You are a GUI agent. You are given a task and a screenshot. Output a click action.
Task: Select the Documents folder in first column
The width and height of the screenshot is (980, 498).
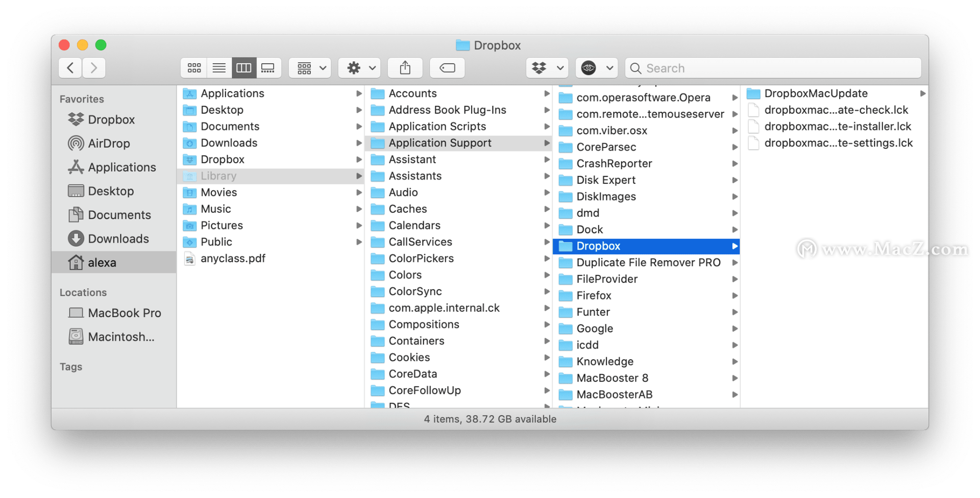[x=271, y=126]
